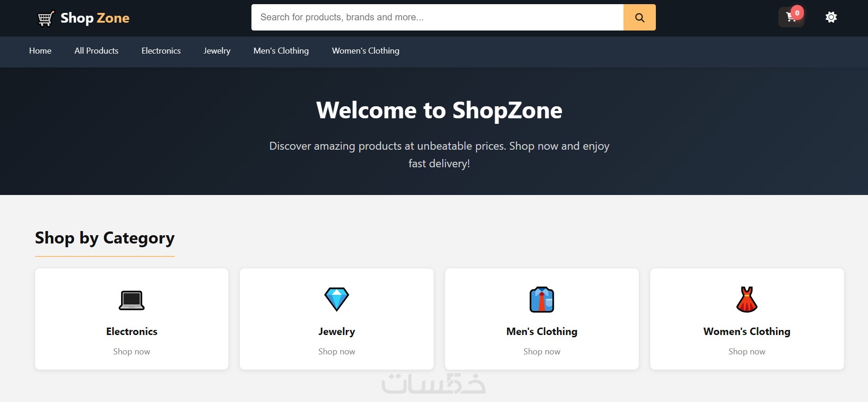Focus the product search input field
Image resolution: width=868 pixels, height=402 pixels.
(x=437, y=18)
